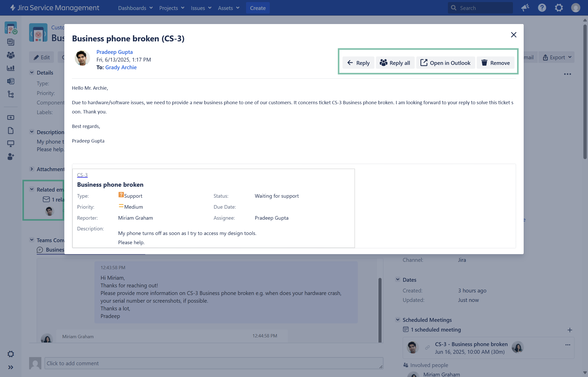Viewport: 588px width, 377px height.
Task: Click the Reply button with arrow icon
Action: tap(358, 63)
